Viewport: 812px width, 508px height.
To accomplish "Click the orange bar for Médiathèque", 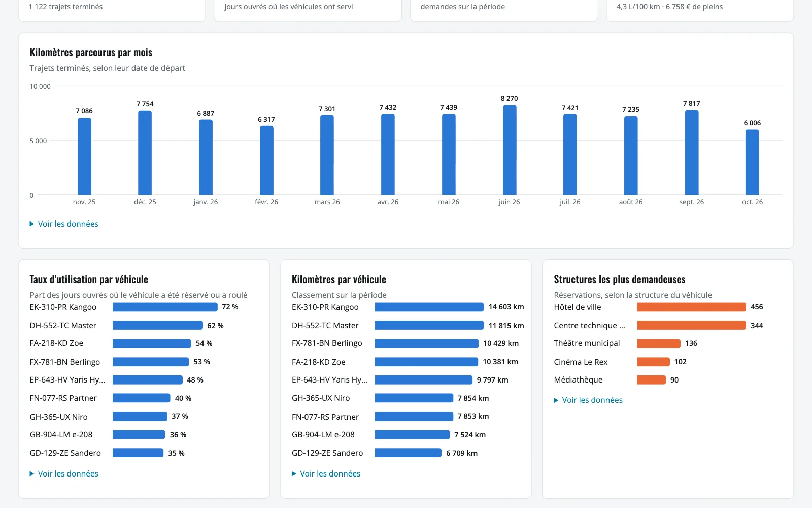I will coord(651,380).
